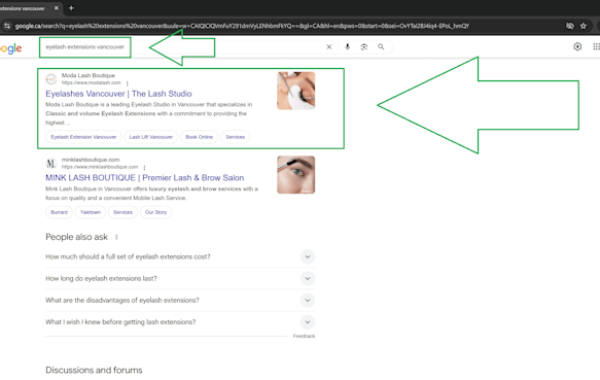This screenshot has height=380, width=600.
Task: Open Google Lens image search icon
Action: point(364,47)
